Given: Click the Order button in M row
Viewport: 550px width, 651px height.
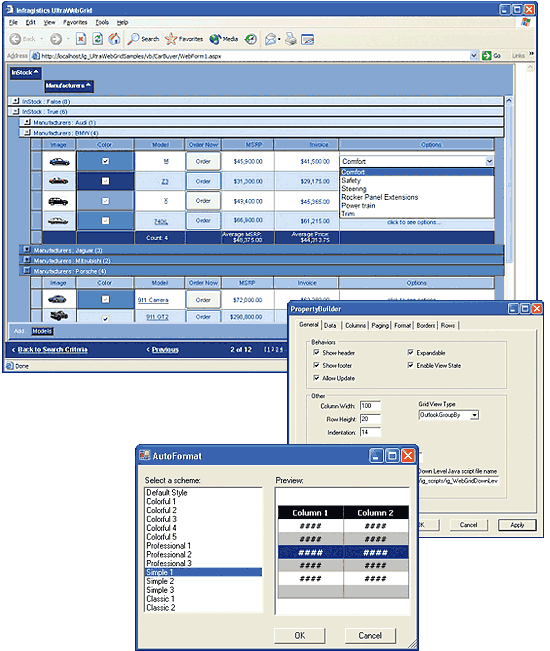Looking at the screenshot, I should tap(203, 162).
